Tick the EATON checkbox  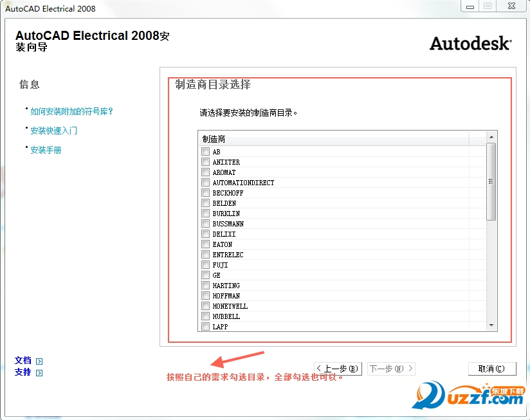tap(205, 244)
